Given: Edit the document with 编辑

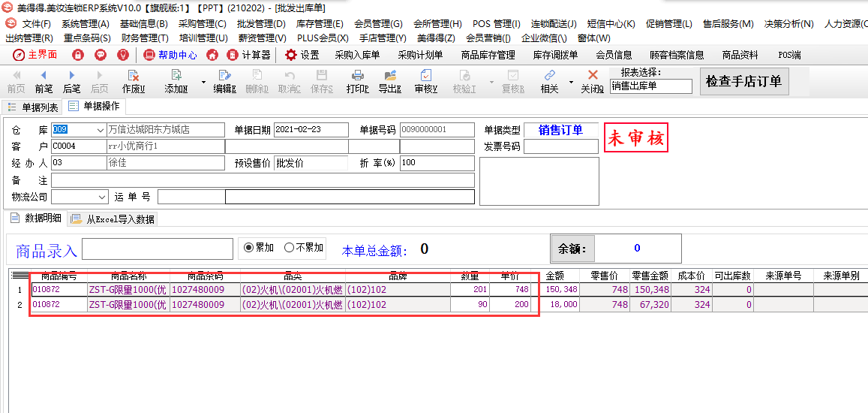Looking at the screenshot, I should (225, 82).
